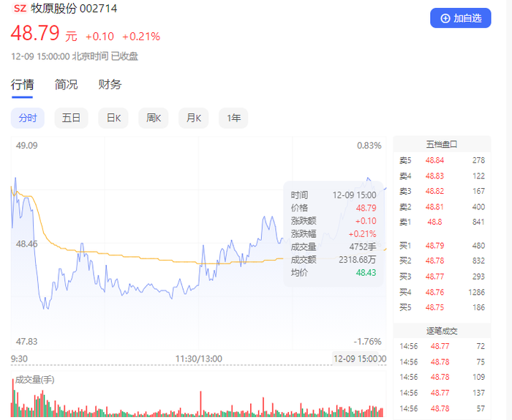
Task: Click the 五档盘口 panel header
Action: [x=442, y=144]
